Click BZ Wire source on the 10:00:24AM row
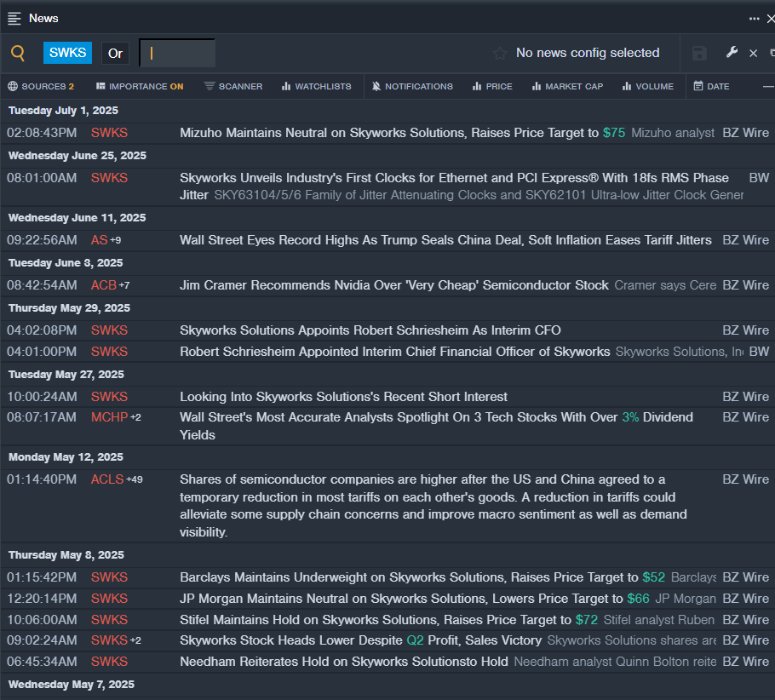This screenshot has height=700, width=775. 746,397
